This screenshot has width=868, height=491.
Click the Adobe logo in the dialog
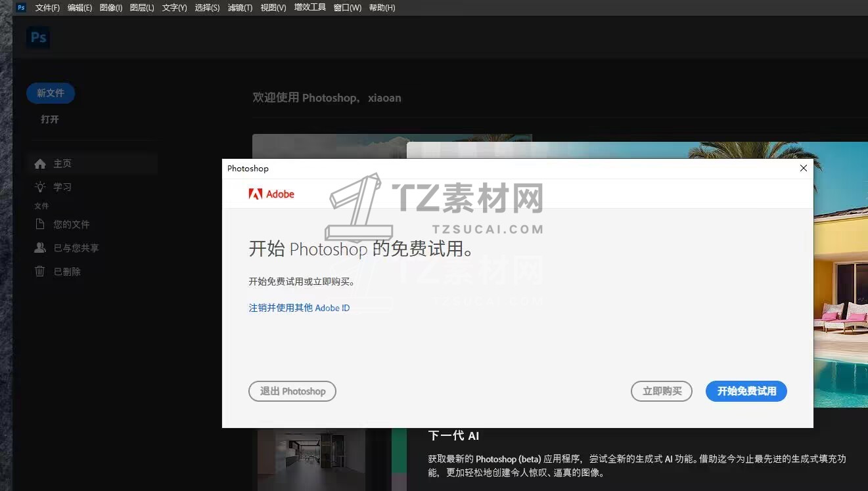pyautogui.click(x=271, y=194)
